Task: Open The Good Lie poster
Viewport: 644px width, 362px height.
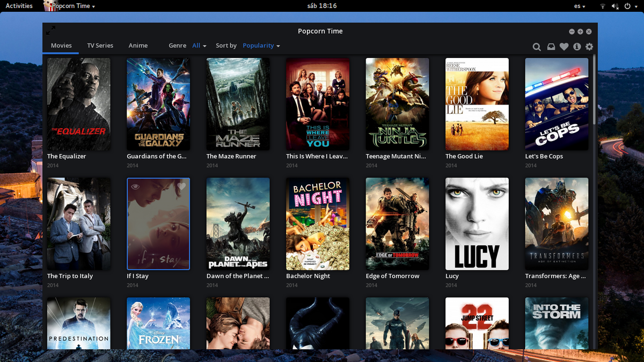Action: pos(477,104)
